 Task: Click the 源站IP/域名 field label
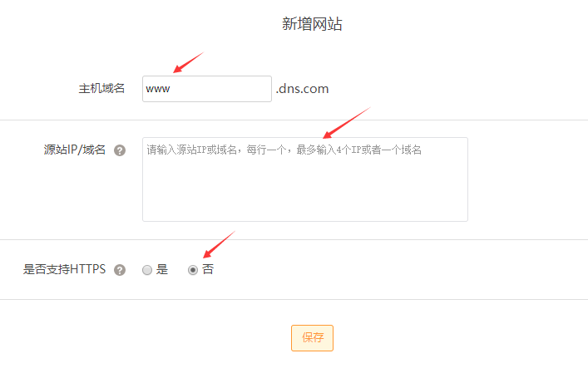(x=74, y=150)
